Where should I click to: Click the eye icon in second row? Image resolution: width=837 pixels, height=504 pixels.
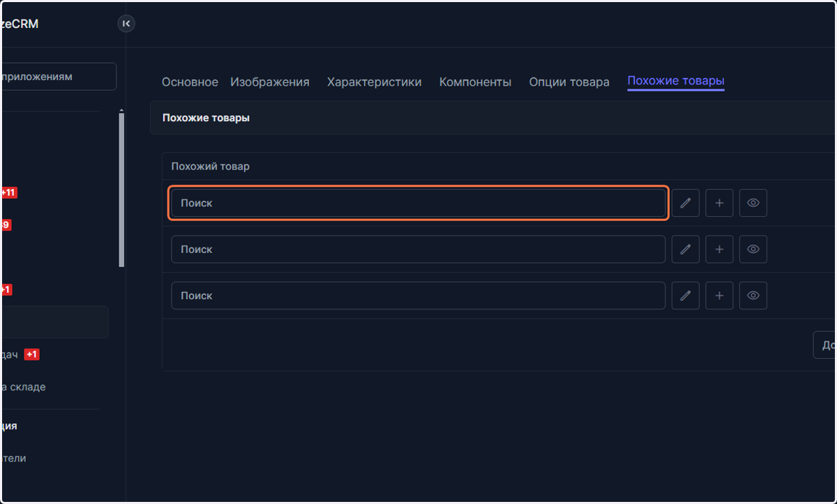[753, 249]
